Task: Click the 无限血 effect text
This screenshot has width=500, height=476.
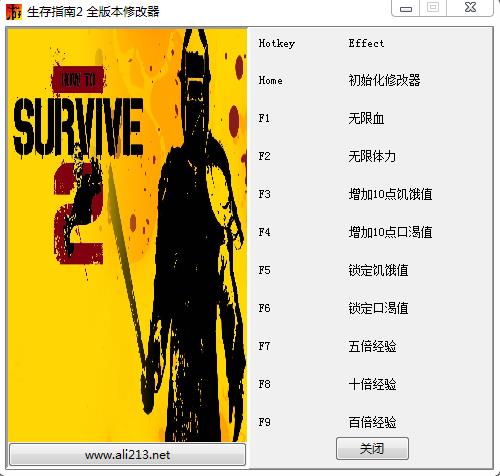Action: pyautogui.click(x=366, y=118)
